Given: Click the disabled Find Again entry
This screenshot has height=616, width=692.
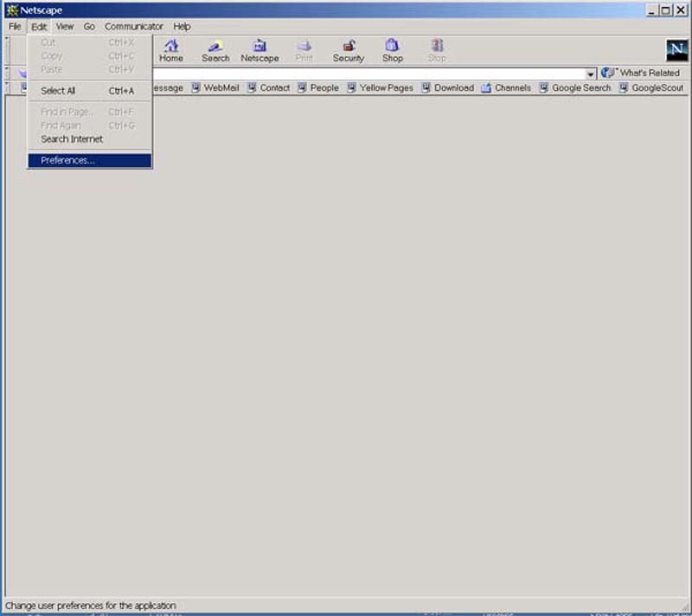Looking at the screenshot, I should [90, 125].
